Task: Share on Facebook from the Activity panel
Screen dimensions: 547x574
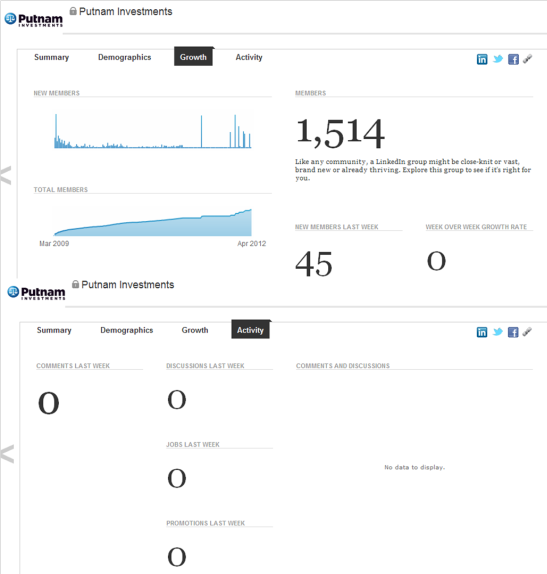Action: (513, 332)
